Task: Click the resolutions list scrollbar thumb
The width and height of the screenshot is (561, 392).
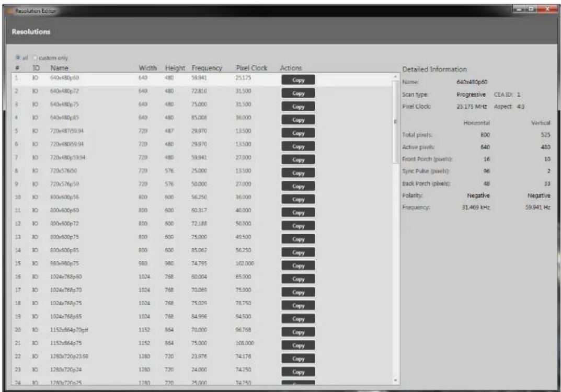Action: coord(395,122)
